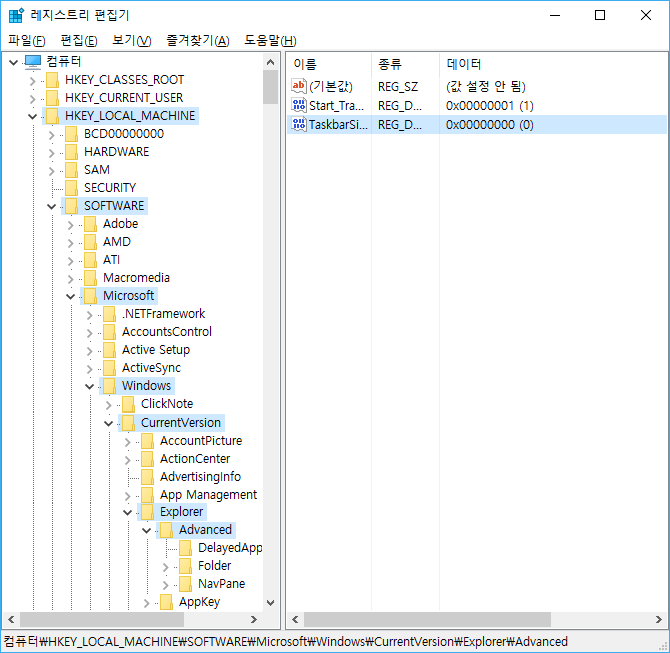Collapse the Microsoft key
670x653 pixels.
71,296
